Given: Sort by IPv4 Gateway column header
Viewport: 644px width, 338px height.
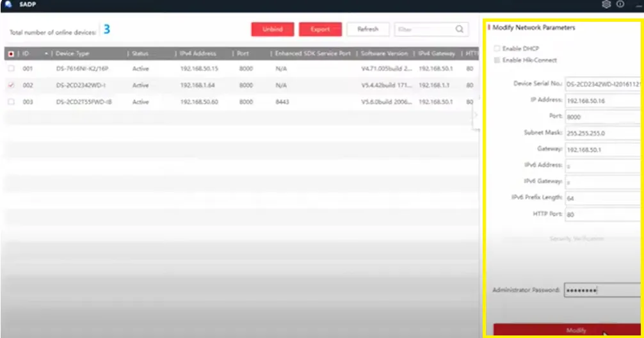Looking at the screenshot, I should point(437,53).
